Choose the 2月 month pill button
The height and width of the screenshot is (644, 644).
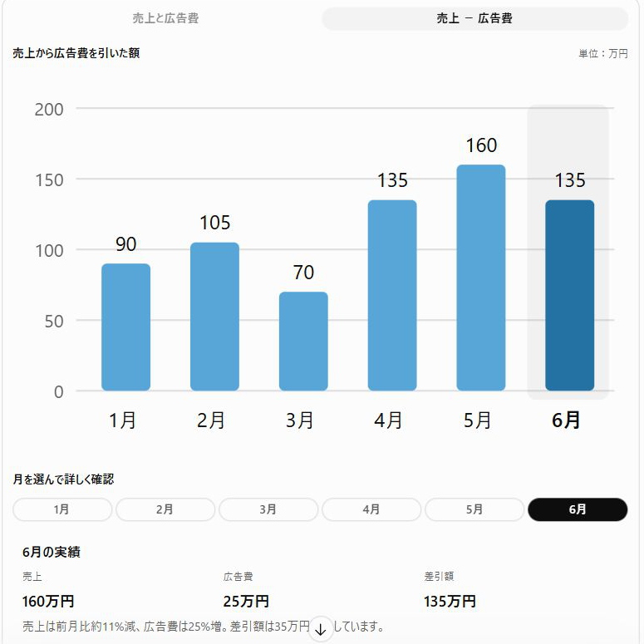165,509
